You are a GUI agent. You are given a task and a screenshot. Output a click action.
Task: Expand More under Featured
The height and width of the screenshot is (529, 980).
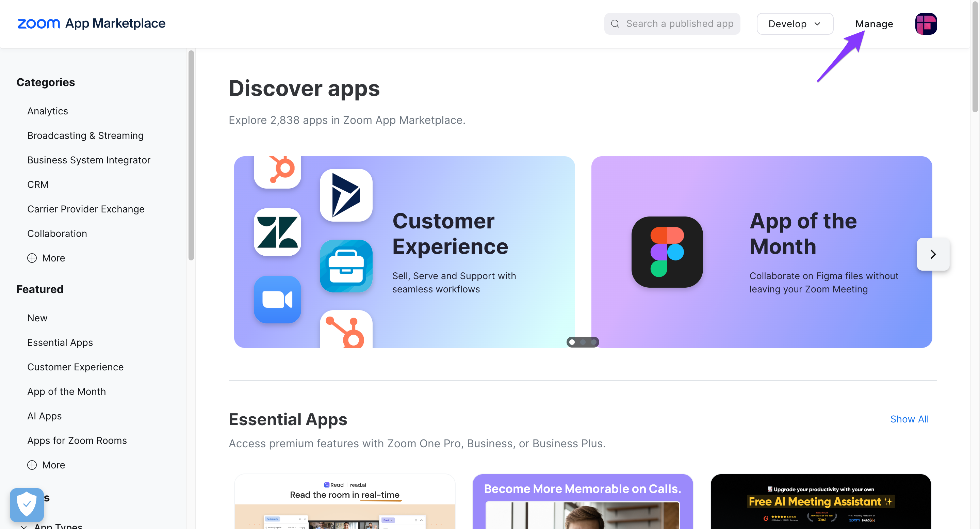pos(46,465)
